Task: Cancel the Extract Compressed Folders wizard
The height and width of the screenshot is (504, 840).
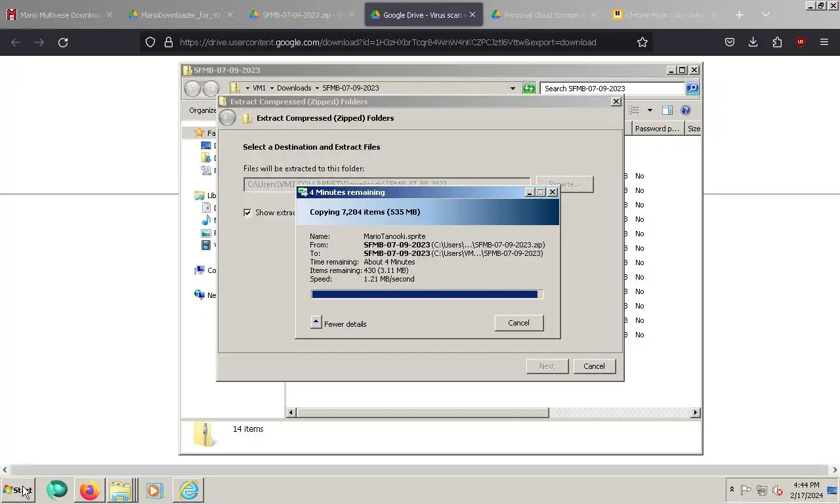Action: click(594, 366)
